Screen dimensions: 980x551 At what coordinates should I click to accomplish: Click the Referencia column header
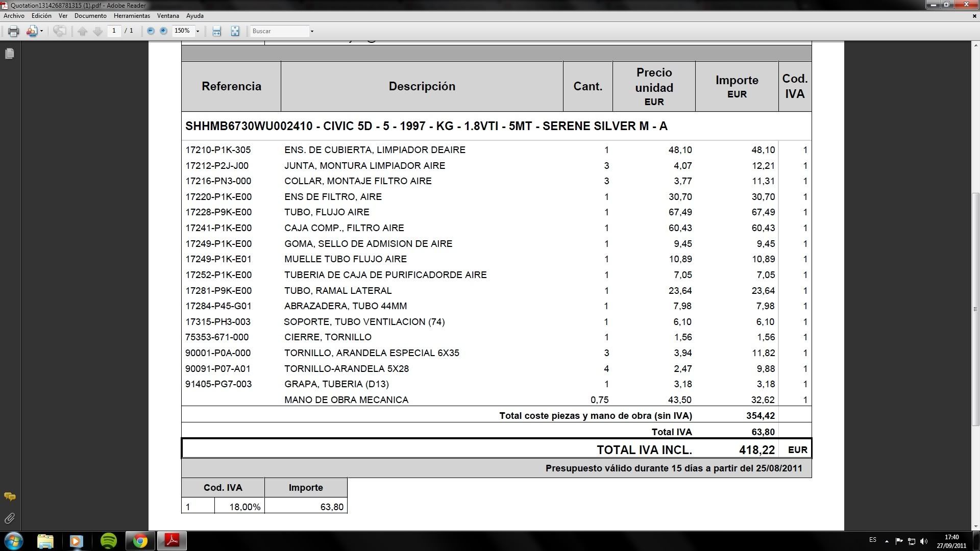[x=231, y=86]
